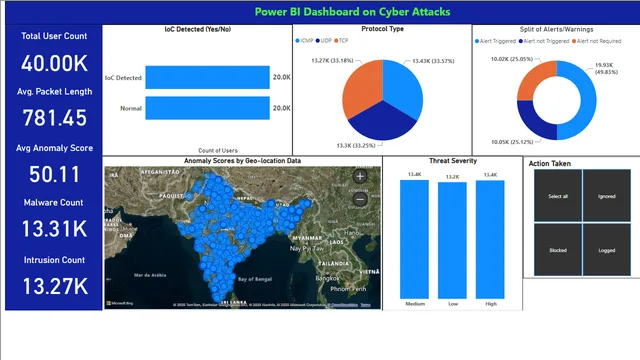Select the Logged action slicer tile
The image size is (640, 360).
[x=607, y=250]
